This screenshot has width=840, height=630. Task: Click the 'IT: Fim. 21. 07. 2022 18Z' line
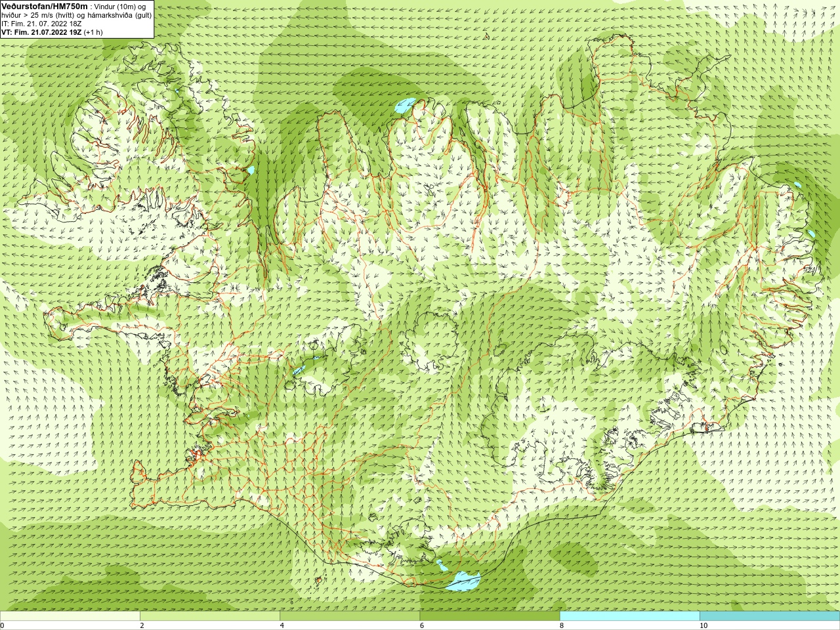pyautogui.click(x=41, y=23)
